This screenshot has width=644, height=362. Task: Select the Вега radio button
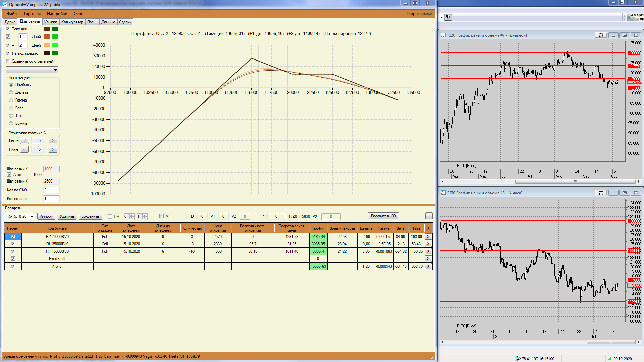click(x=11, y=108)
